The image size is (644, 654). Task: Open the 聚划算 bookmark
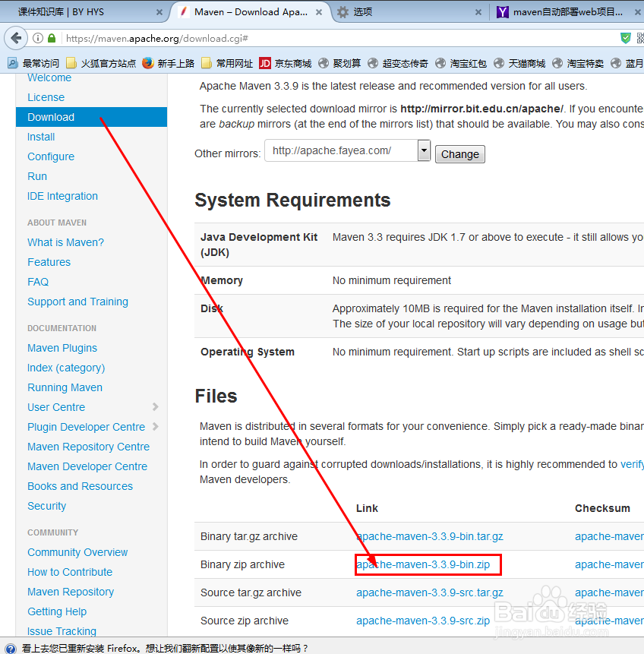339,63
